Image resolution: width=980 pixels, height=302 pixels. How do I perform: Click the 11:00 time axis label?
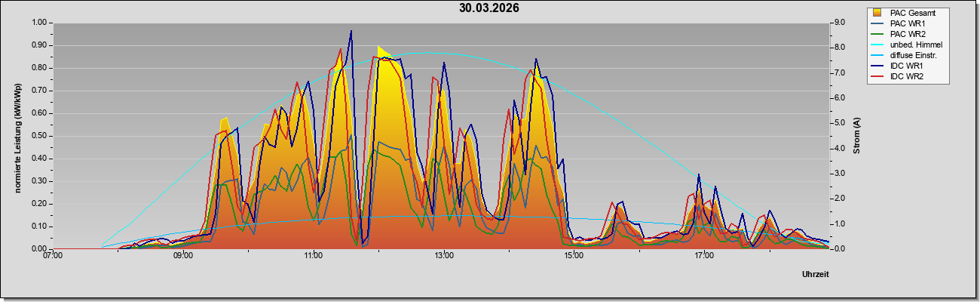[314, 255]
